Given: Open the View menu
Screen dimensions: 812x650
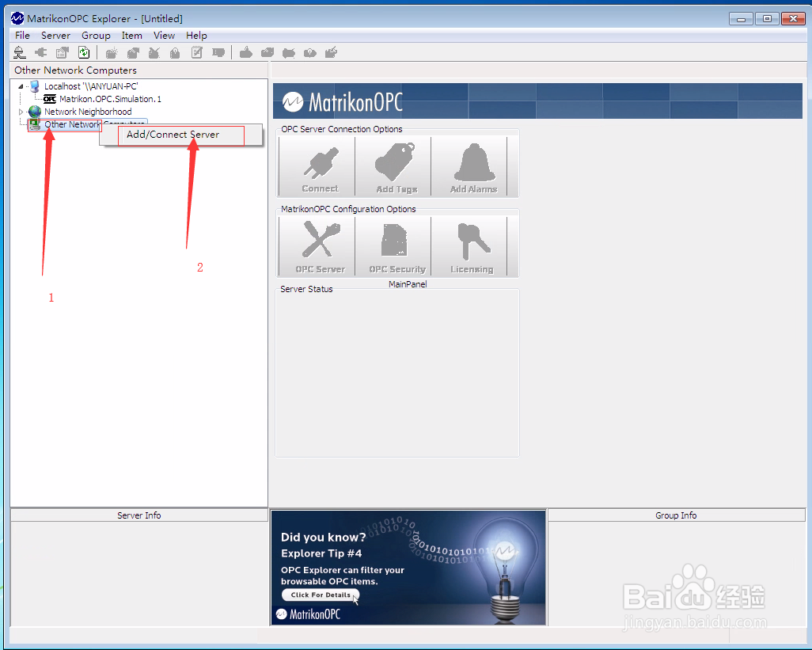Looking at the screenshot, I should click(x=164, y=35).
